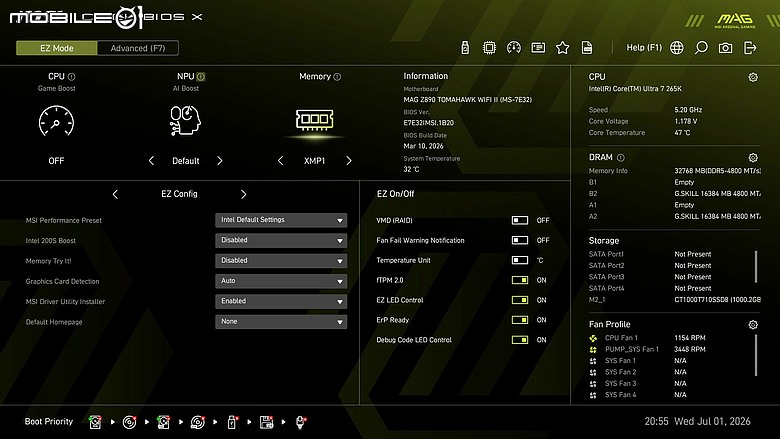Click the Memory RAM module icon
This screenshot has height=439, width=780.
[314, 119]
